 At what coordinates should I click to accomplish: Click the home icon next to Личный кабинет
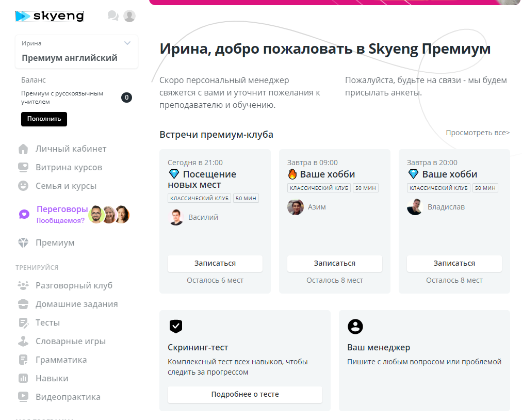pyautogui.click(x=23, y=149)
